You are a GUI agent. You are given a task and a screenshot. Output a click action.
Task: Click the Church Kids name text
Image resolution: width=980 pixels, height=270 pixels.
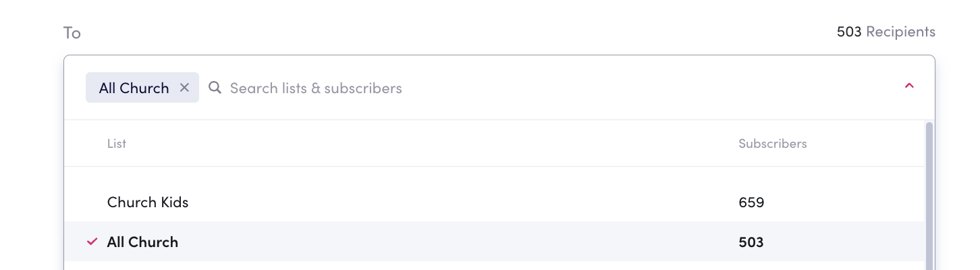[x=148, y=202]
